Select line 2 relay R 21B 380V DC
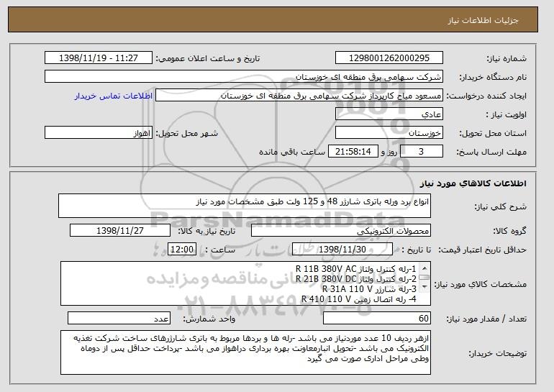 click(x=356, y=279)
